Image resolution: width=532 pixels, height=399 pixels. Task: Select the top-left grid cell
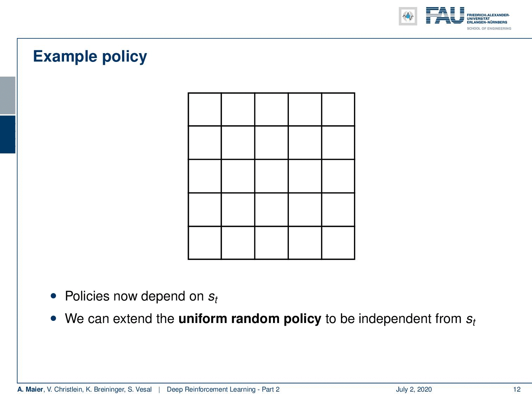click(x=205, y=109)
